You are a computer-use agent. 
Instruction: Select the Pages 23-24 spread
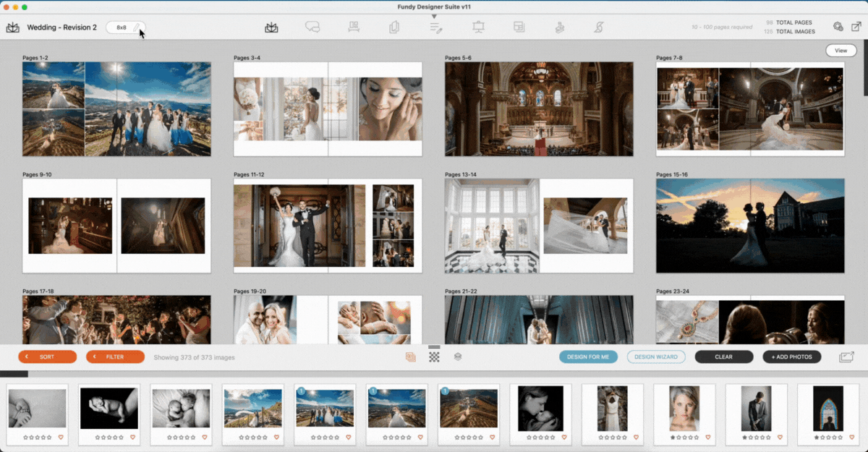[750, 320]
